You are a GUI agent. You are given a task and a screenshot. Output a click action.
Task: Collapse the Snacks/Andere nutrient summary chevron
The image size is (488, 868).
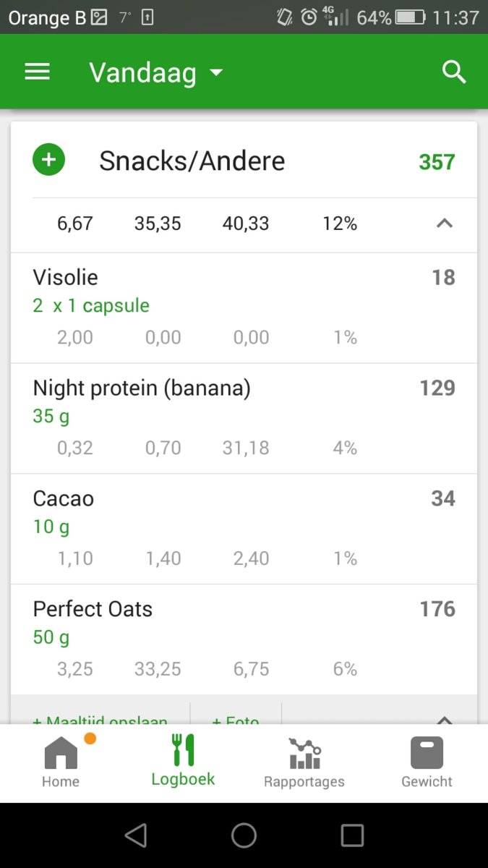click(445, 224)
